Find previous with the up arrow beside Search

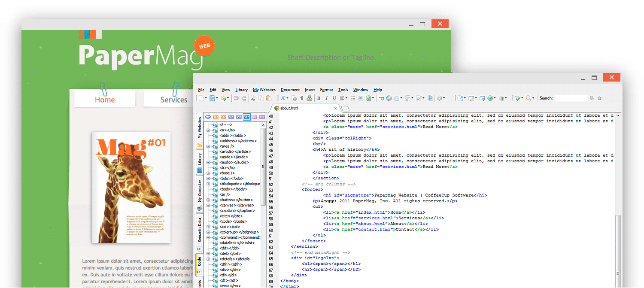599,98
